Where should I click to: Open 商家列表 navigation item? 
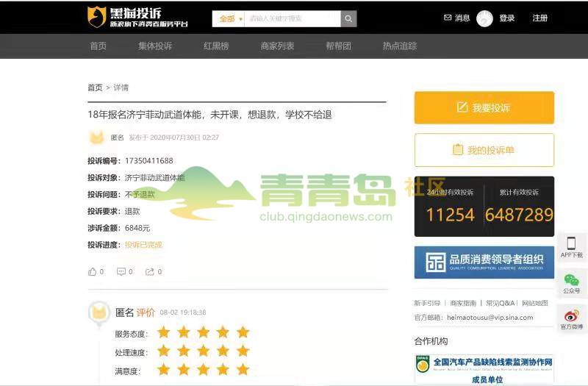(x=278, y=46)
